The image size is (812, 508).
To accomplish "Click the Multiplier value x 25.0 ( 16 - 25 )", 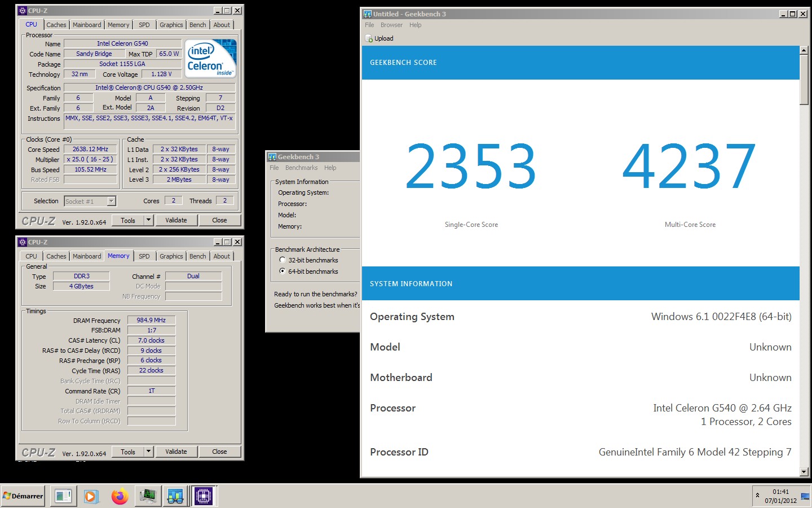I will pyautogui.click(x=90, y=159).
